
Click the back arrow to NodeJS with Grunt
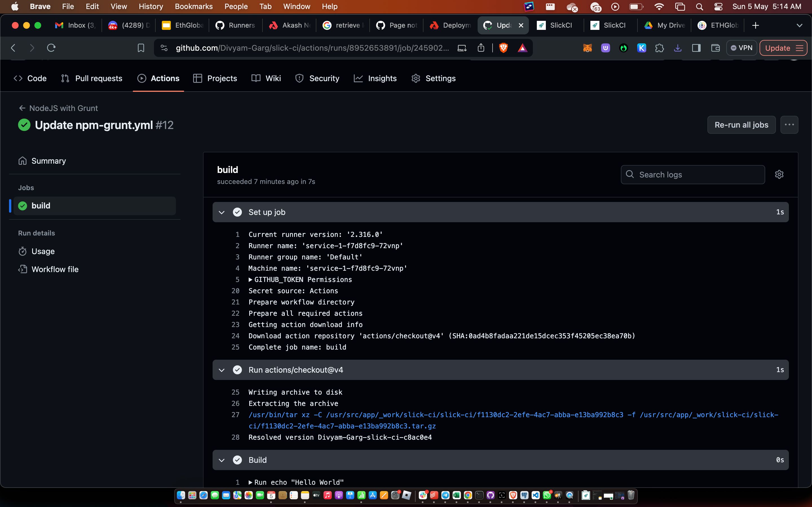point(22,108)
